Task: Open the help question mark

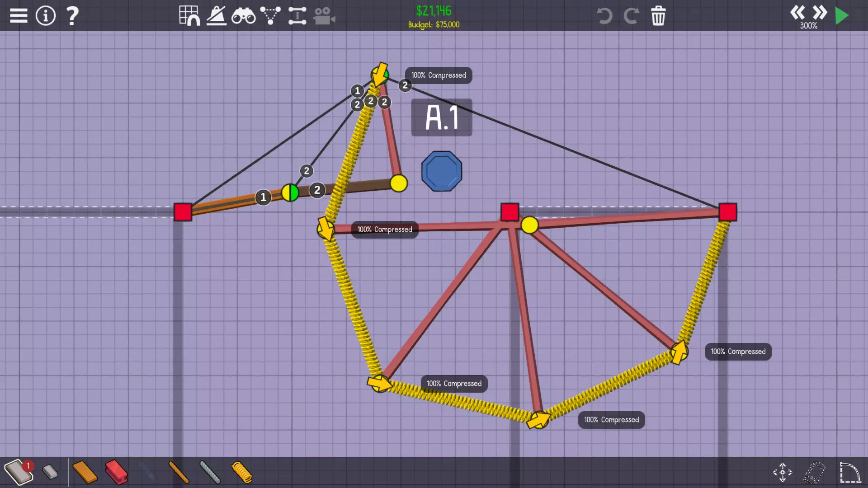Action: point(72,16)
